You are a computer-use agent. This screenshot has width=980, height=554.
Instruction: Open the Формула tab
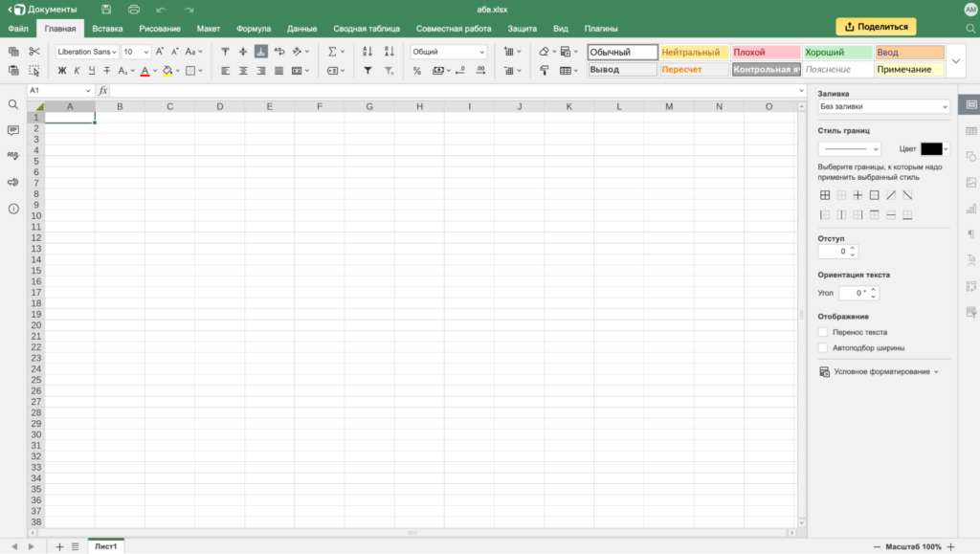tap(254, 29)
